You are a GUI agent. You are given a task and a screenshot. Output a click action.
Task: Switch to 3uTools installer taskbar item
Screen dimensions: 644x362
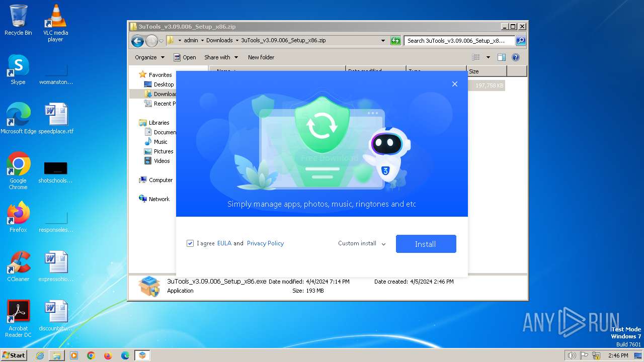pyautogui.click(x=142, y=355)
